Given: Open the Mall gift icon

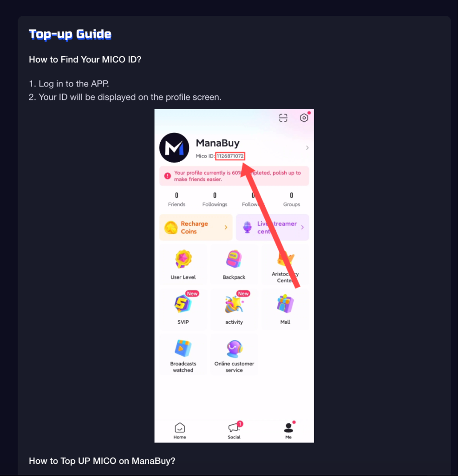Looking at the screenshot, I should tap(285, 304).
